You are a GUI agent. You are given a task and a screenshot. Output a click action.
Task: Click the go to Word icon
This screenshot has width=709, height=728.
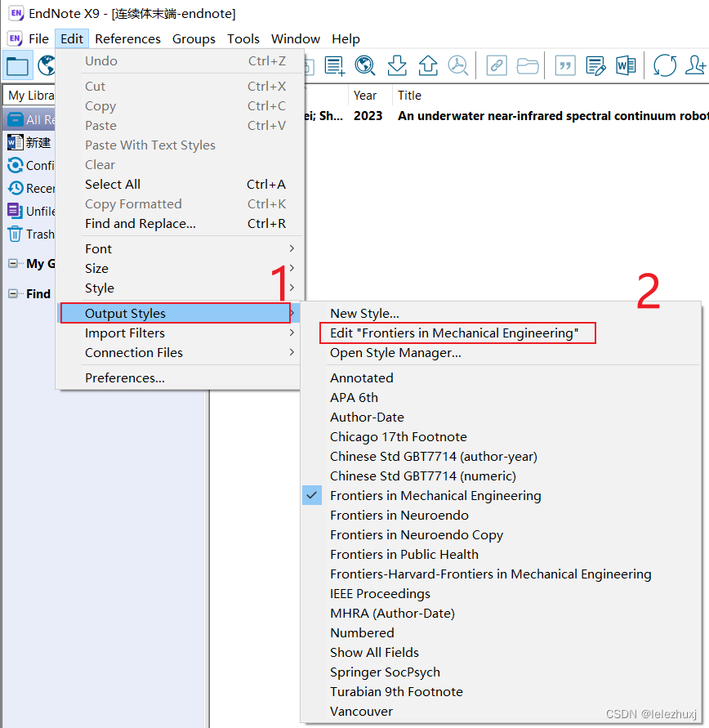pos(626,65)
